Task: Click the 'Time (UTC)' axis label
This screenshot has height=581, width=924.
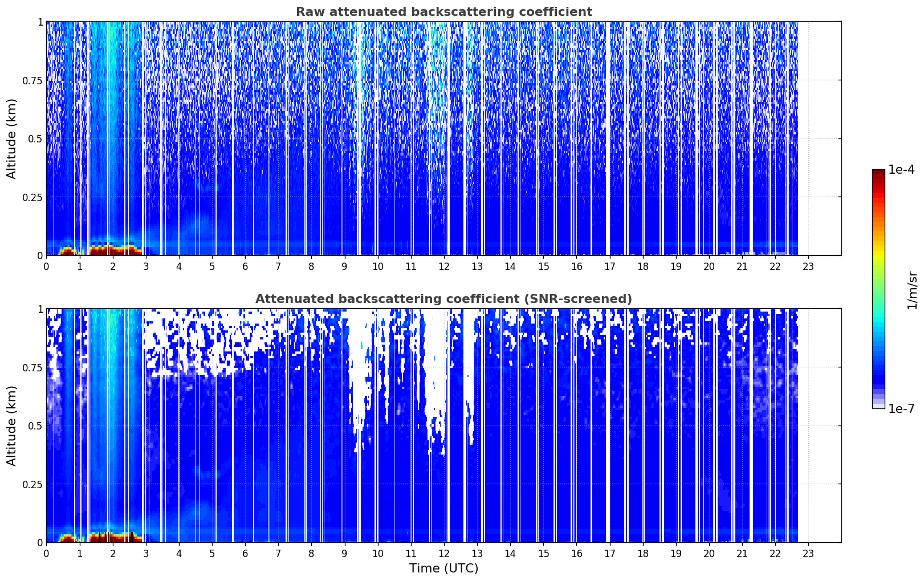Action: 443,568
